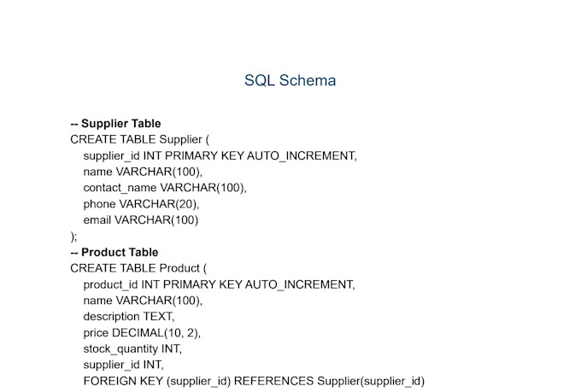
Task: Click the closing ");" of Supplier table
Action: [73, 237]
